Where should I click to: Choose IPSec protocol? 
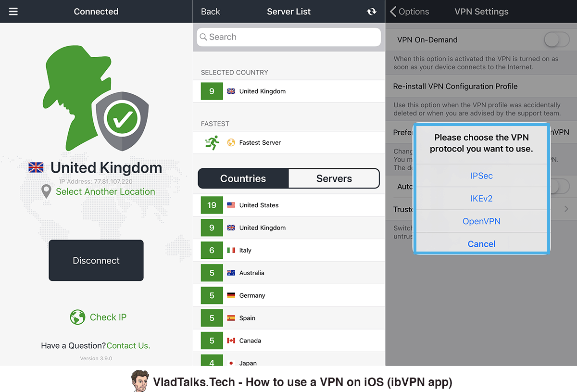(481, 176)
